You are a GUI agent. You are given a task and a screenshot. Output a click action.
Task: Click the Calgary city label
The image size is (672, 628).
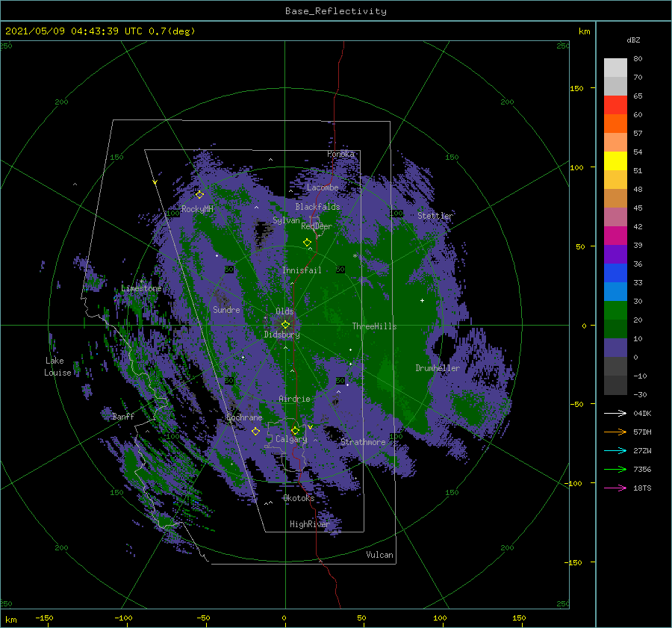point(291,439)
